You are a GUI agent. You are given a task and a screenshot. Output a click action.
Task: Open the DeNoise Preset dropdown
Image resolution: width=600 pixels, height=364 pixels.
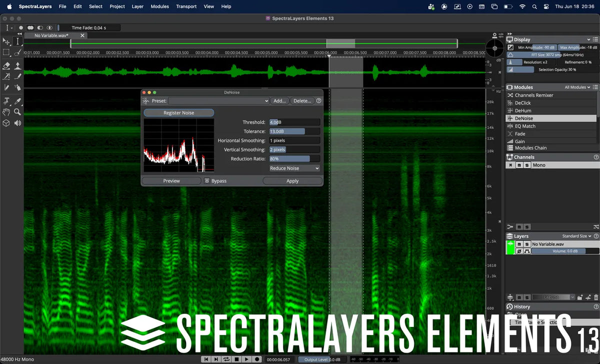click(x=218, y=100)
